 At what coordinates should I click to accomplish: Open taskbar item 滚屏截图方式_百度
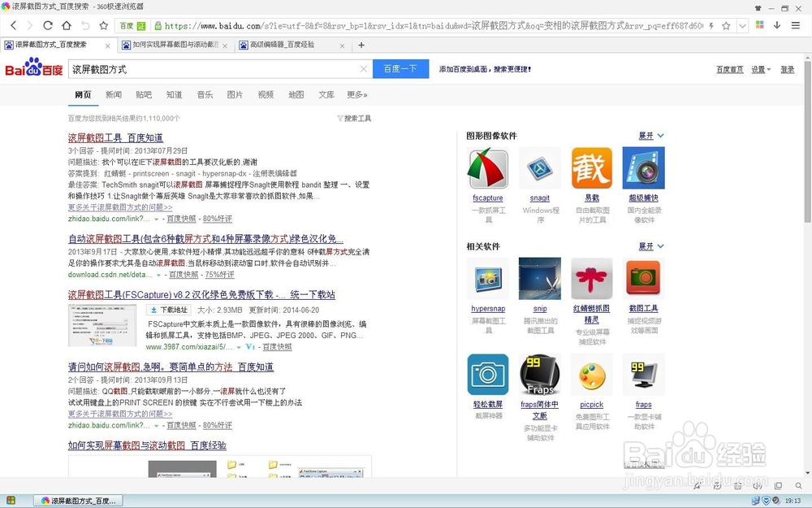(78, 500)
